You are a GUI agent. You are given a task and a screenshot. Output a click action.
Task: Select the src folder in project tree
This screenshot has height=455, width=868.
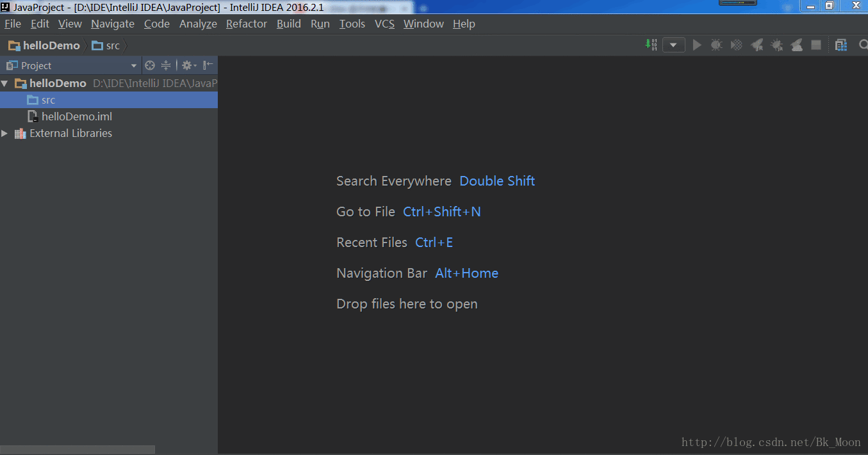click(109, 100)
